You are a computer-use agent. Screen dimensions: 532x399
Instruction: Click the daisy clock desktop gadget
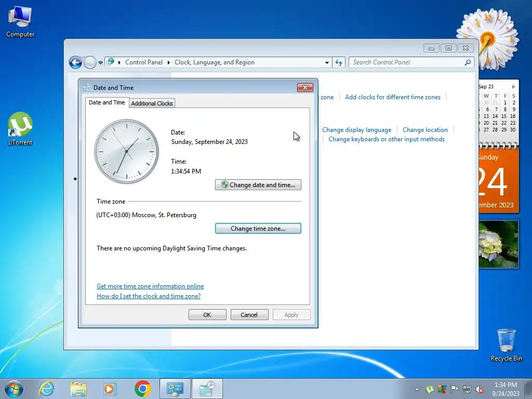487,39
